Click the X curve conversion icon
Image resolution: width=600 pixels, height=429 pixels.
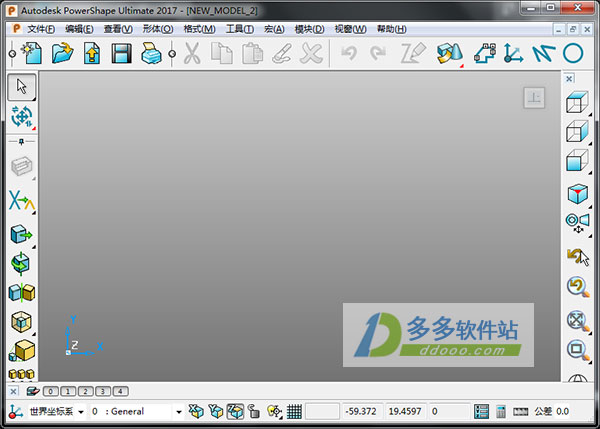(21, 200)
